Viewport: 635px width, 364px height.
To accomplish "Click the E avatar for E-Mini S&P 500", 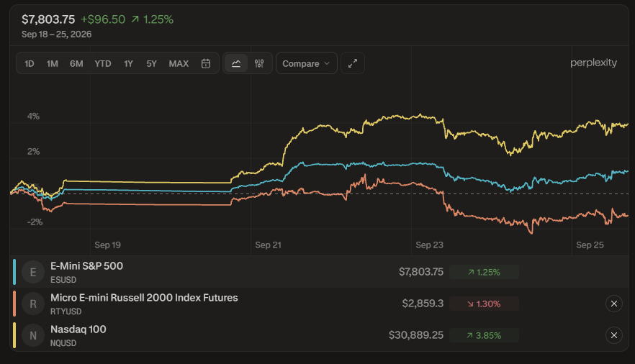I will [33, 272].
